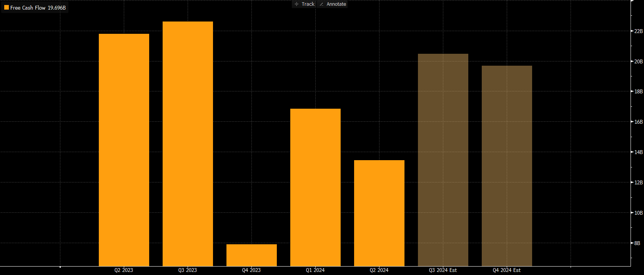Select the Q1 2024 bar

pyautogui.click(x=315, y=187)
